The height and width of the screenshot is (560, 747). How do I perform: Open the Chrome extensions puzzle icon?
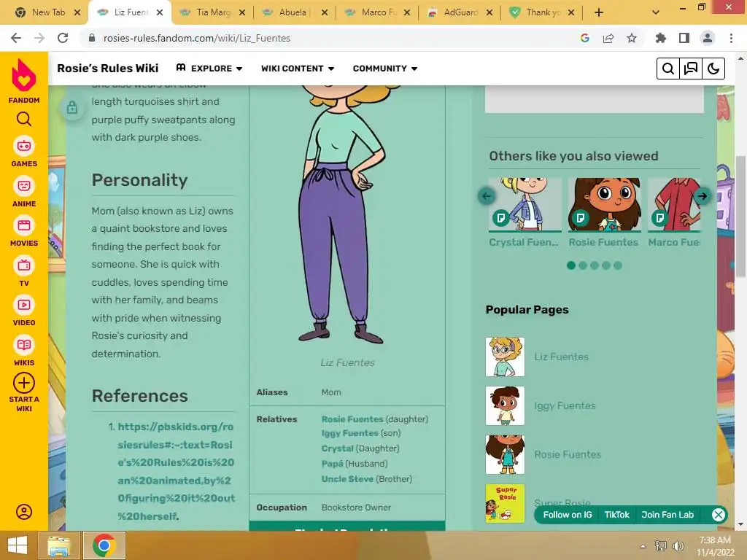click(x=661, y=38)
